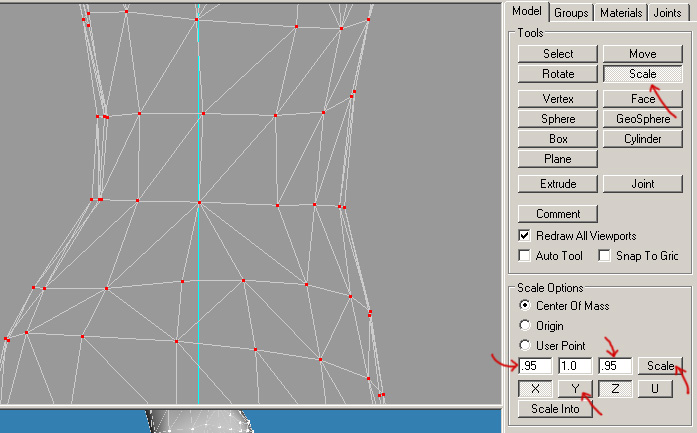Uncheck Redraw All Viewports
Viewport: 697px width, 433px height.
[524, 236]
